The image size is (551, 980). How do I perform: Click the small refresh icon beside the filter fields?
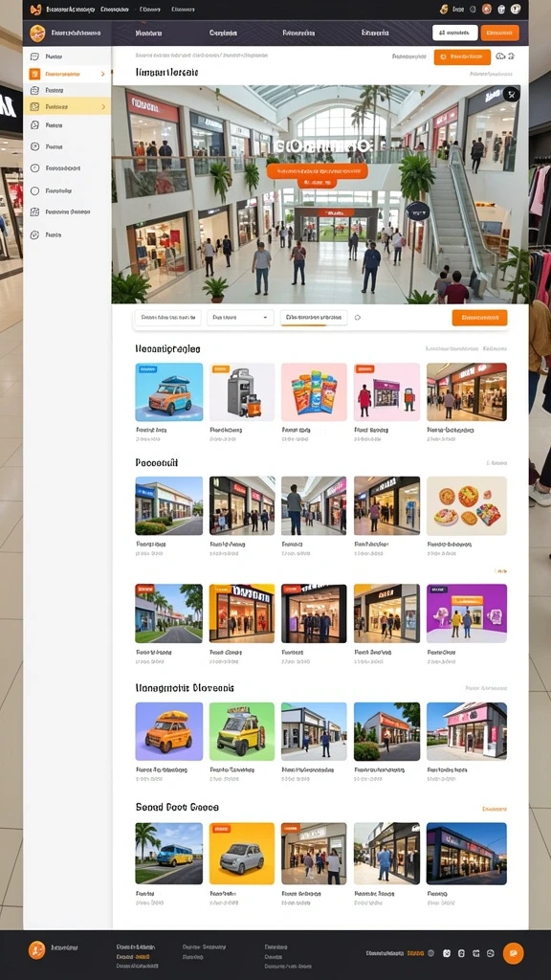(x=358, y=318)
